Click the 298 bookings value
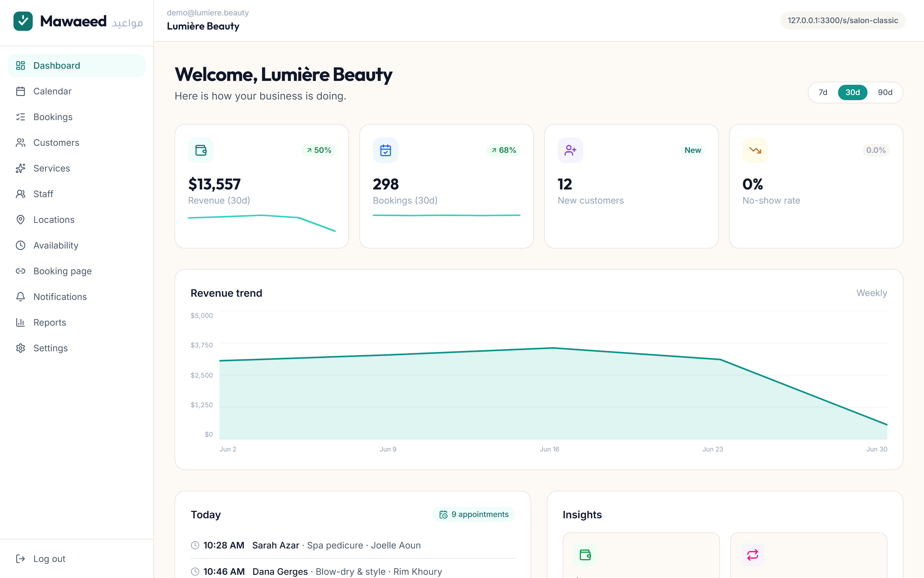This screenshot has height=578, width=924. pos(386,184)
